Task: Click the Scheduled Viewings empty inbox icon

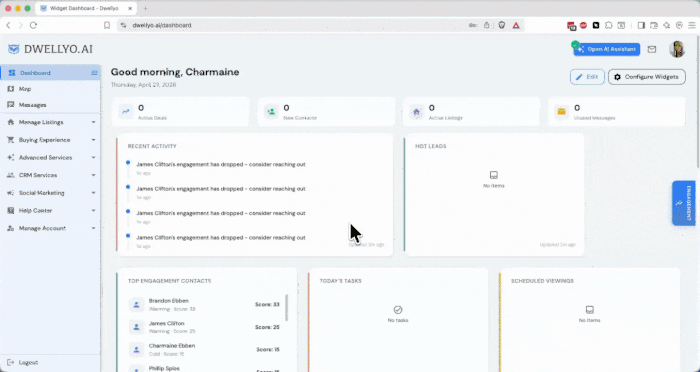Action: (589, 309)
